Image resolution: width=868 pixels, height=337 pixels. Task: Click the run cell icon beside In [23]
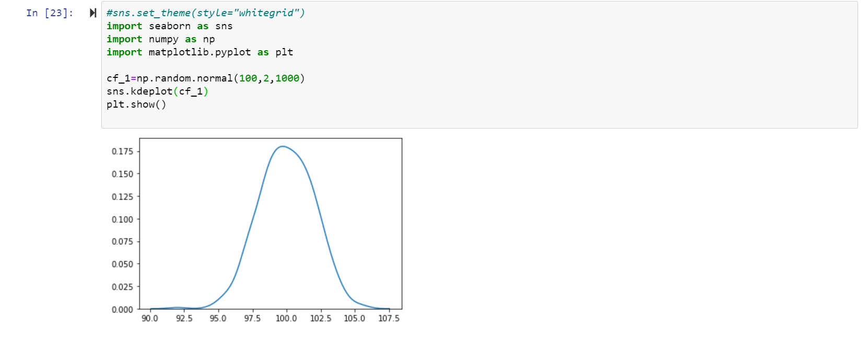click(93, 13)
